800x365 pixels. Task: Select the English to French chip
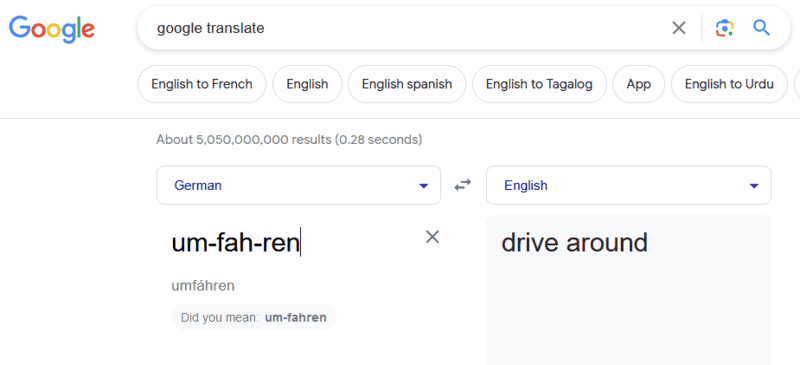point(202,84)
